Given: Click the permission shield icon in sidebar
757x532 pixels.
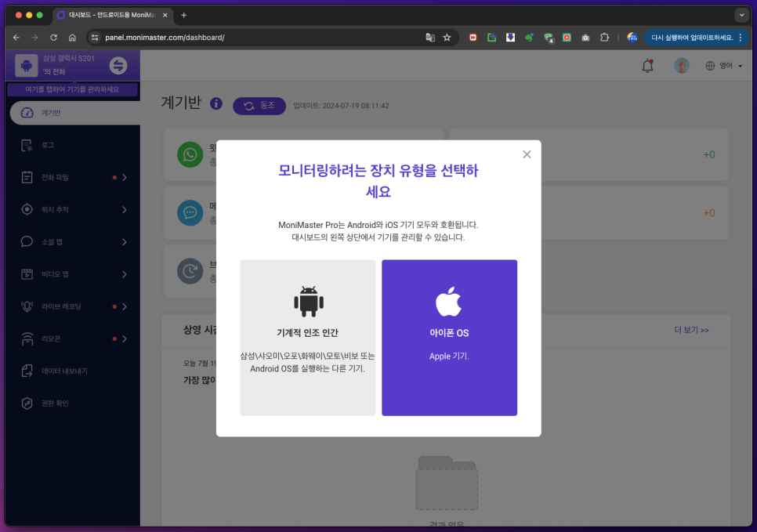Looking at the screenshot, I should pos(27,403).
